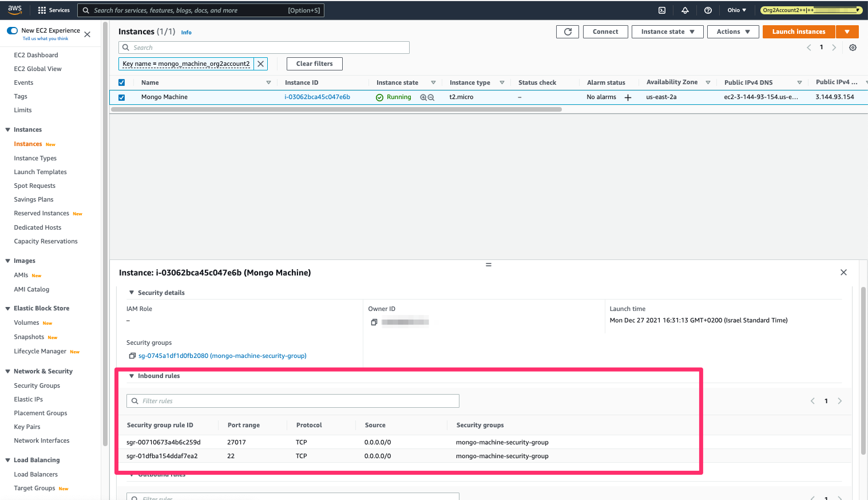Open the Ohio region selector
The height and width of the screenshot is (500, 868).
(737, 10)
